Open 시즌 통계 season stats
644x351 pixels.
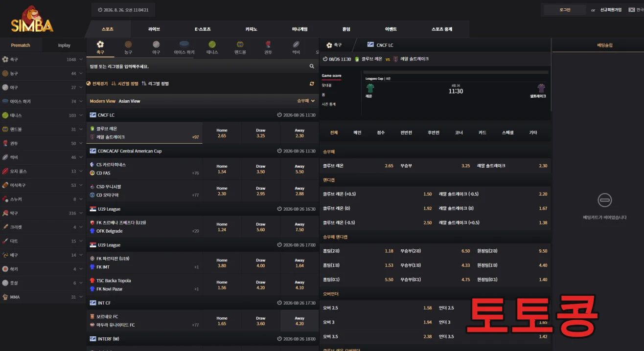[329, 104]
